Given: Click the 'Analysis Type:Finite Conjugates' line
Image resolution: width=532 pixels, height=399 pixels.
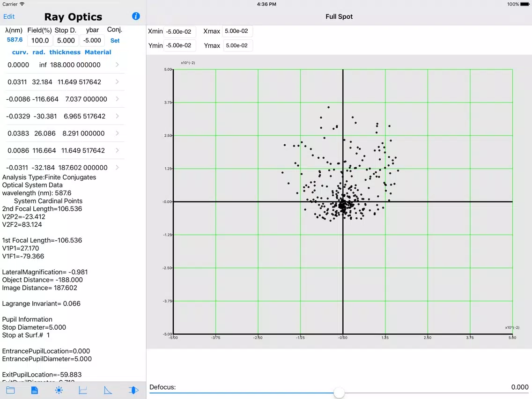Looking at the screenshot, I should coord(49,177).
